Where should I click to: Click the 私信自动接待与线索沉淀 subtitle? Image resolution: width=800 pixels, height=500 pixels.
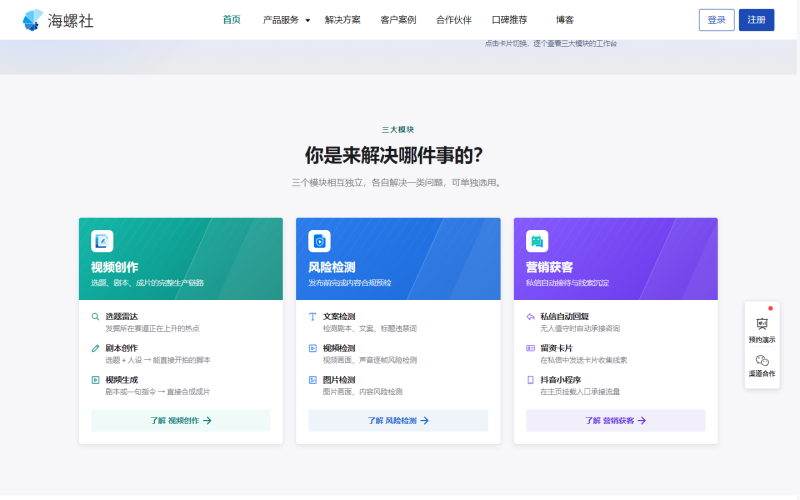(x=567, y=283)
